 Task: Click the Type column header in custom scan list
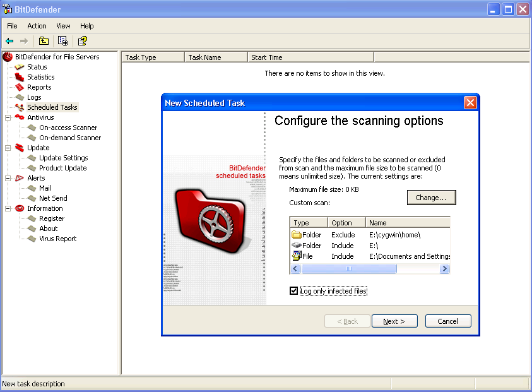309,223
